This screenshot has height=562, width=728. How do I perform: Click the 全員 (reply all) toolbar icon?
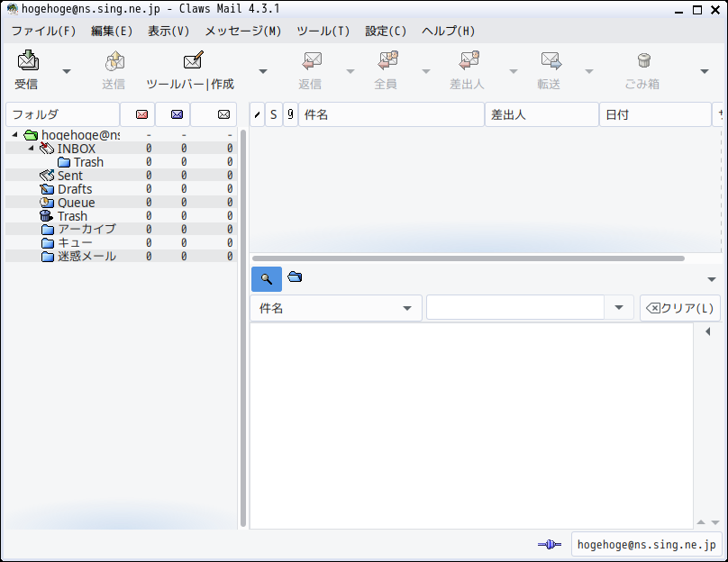pos(387,60)
